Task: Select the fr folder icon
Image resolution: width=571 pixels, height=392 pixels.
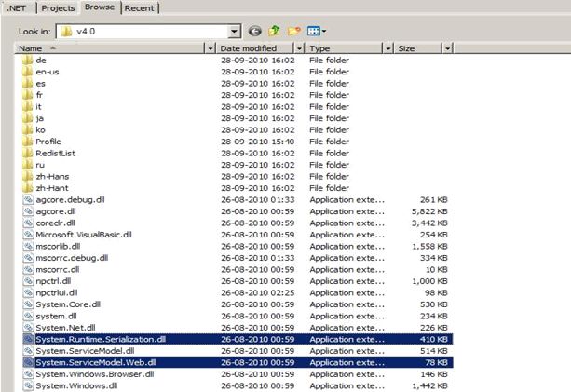Action: point(28,95)
